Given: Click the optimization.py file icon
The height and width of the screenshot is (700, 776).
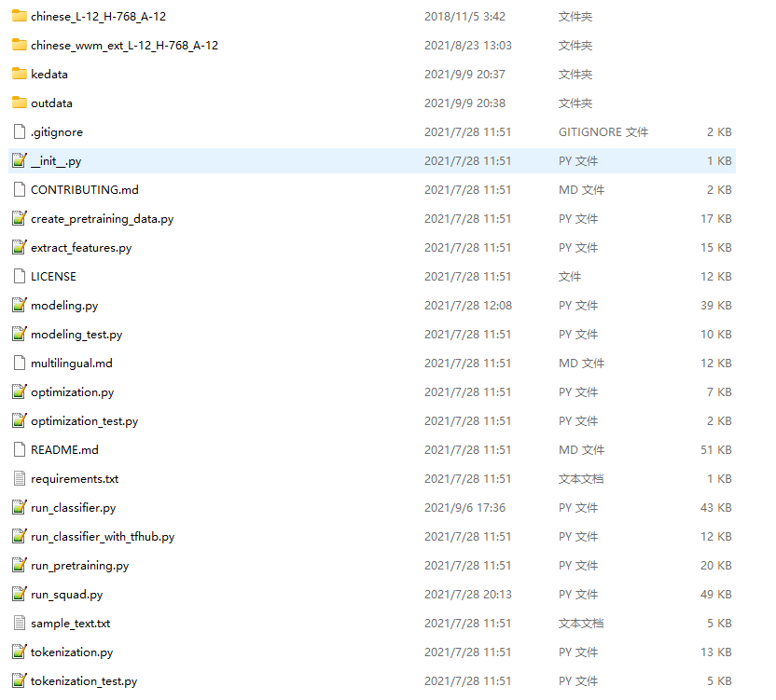Looking at the screenshot, I should click(x=20, y=391).
